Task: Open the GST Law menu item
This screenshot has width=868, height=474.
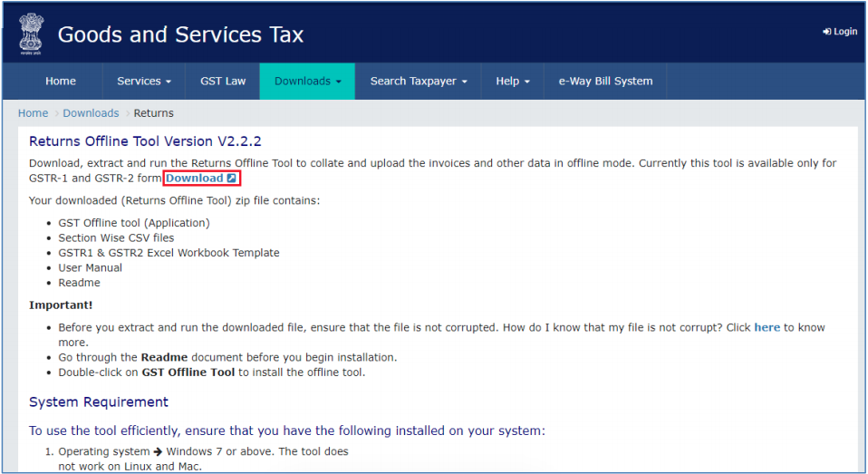Action: 223,81
